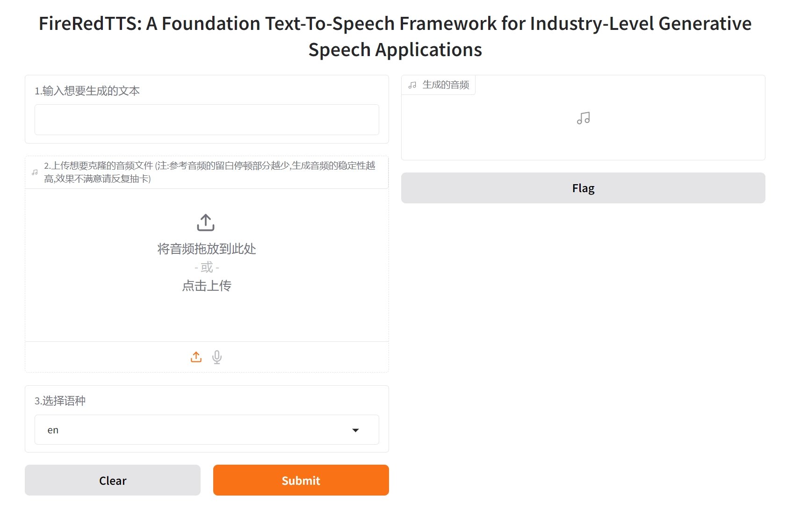Image resolution: width=786 pixels, height=532 pixels.
Task: Click the Flag button
Action: (x=583, y=188)
